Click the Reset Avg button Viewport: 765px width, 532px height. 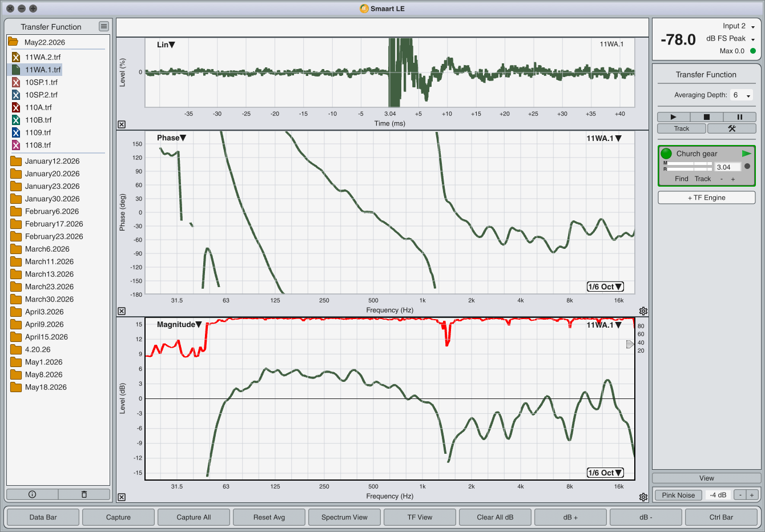269,517
